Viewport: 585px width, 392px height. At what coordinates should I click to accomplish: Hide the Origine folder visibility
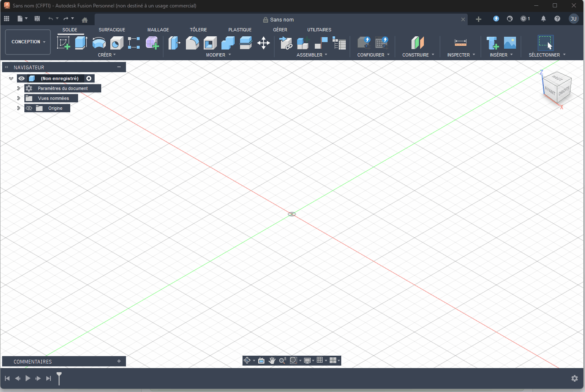coord(29,108)
